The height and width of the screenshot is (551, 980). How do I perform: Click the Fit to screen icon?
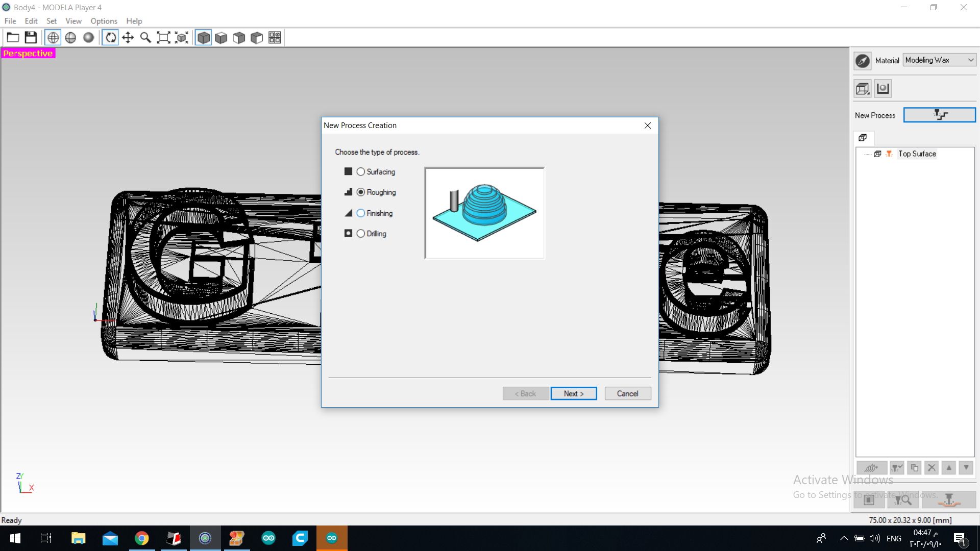163,37
